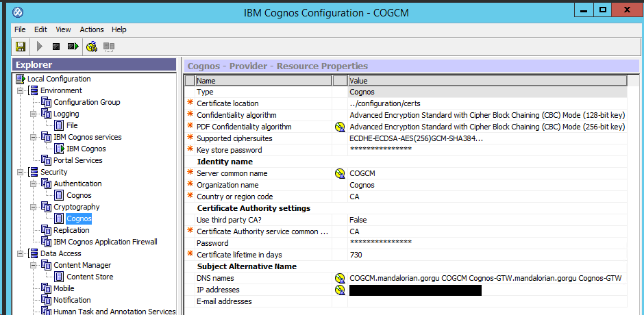Select the highlighted Cognos under Cryptography

pyautogui.click(x=79, y=218)
